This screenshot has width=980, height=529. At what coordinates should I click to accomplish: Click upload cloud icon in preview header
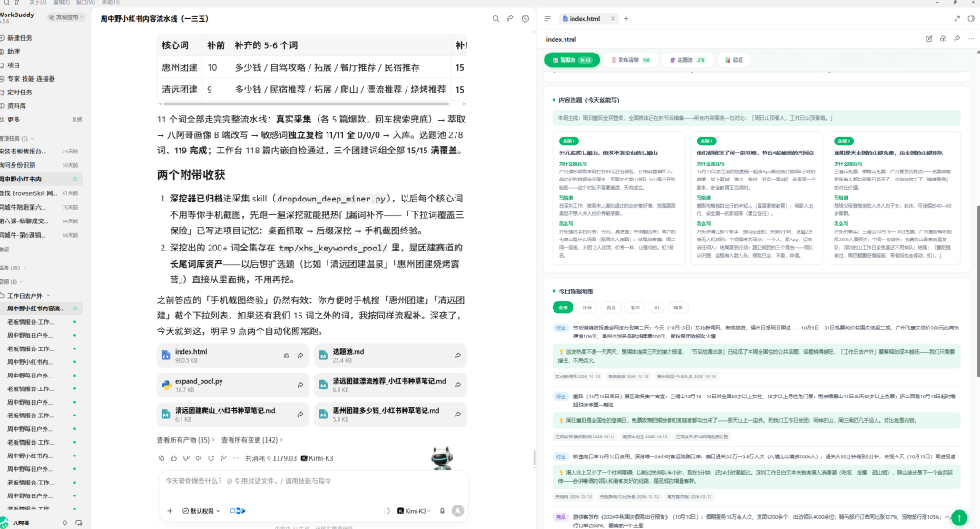(x=943, y=39)
